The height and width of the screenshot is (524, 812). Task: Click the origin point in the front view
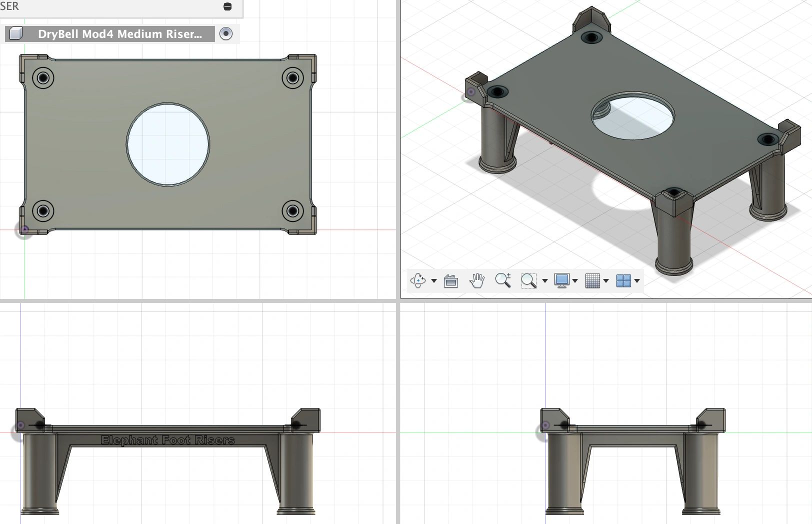20,426
